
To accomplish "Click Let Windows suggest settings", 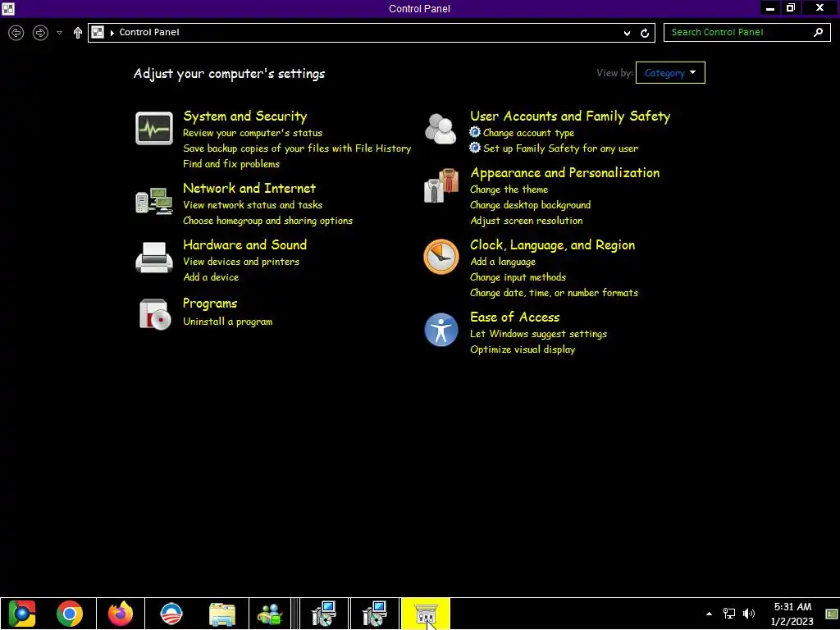I will [538, 334].
